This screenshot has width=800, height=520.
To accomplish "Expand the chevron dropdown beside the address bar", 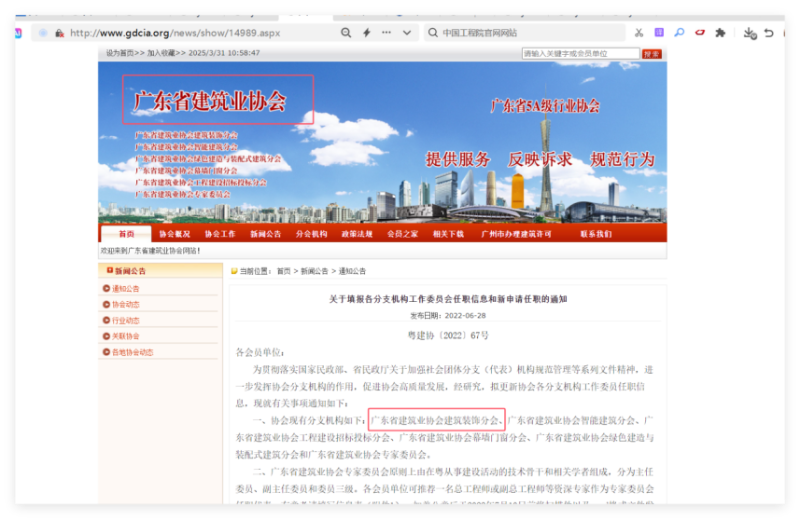I will [407, 33].
